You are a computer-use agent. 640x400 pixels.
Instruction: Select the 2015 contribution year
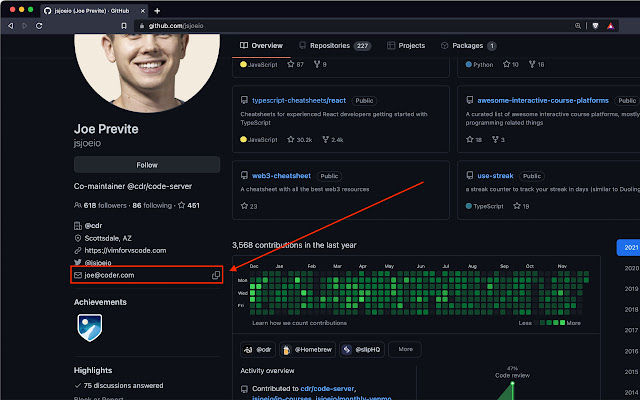point(631,372)
